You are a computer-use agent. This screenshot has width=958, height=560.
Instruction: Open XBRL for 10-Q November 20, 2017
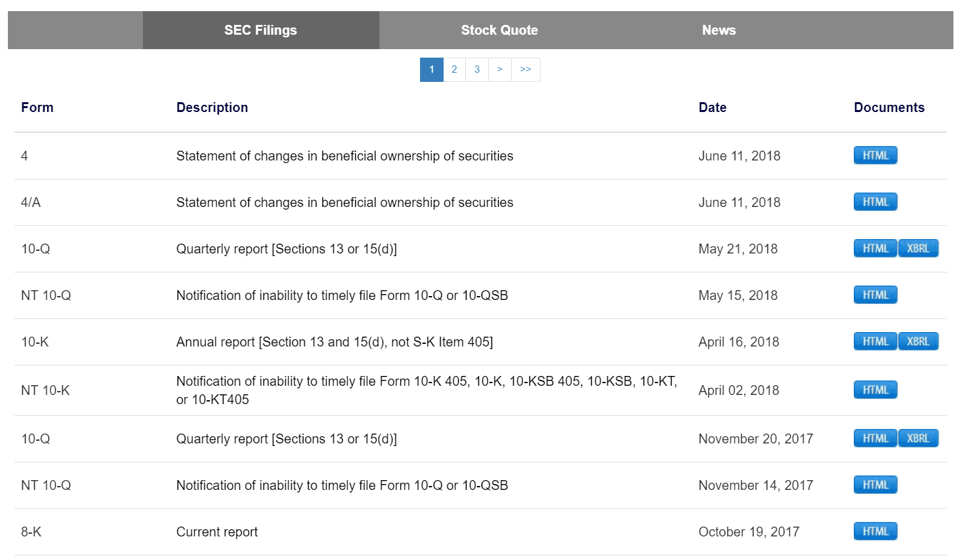click(918, 438)
